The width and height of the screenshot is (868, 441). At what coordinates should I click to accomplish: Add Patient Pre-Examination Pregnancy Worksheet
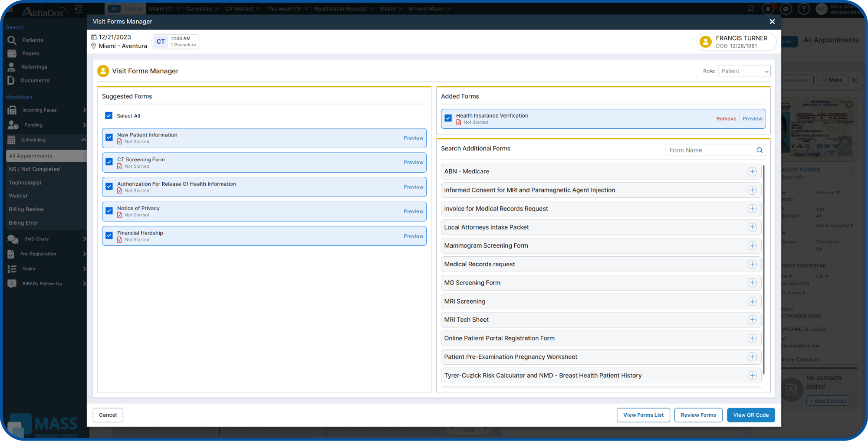tap(752, 357)
